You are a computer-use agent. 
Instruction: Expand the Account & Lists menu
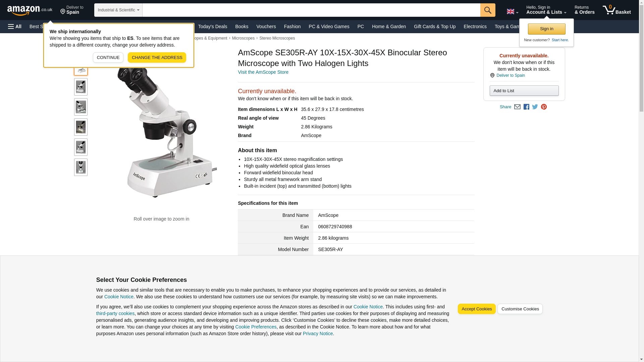(546, 10)
